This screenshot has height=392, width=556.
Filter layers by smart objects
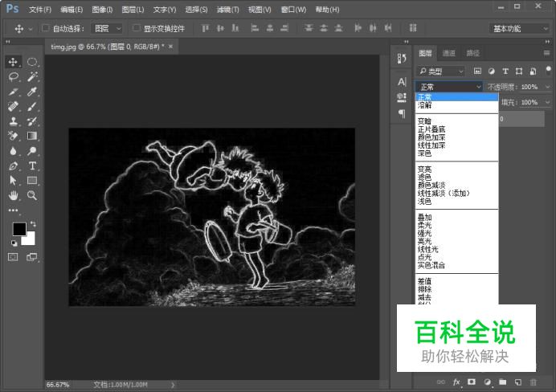(533, 71)
